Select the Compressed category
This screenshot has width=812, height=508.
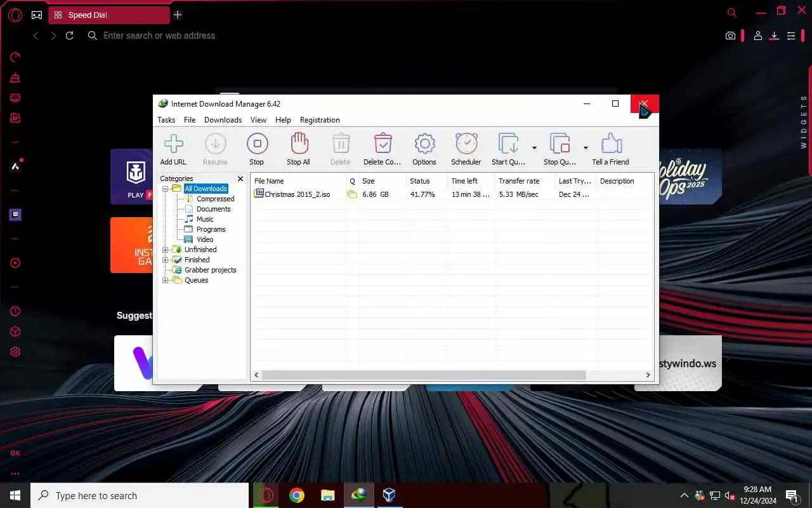(x=215, y=199)
